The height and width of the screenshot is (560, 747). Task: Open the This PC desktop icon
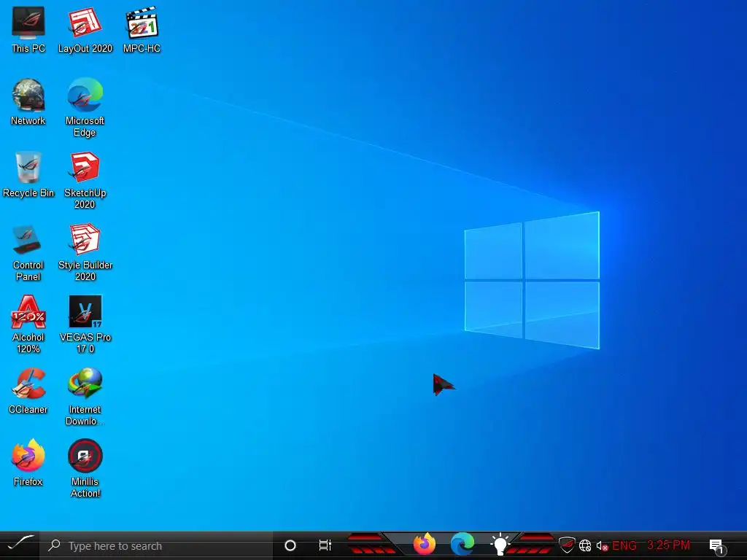click(28, 29)
